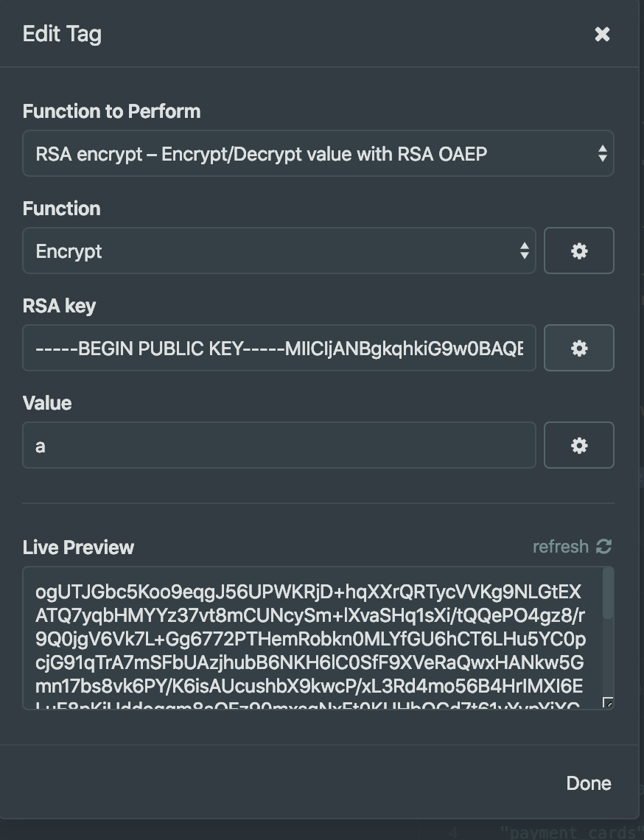The height and width of the screenshot is (840, 644).
Task: Click the refresh link above Live Preview
Action: click(x=561, y=547)
